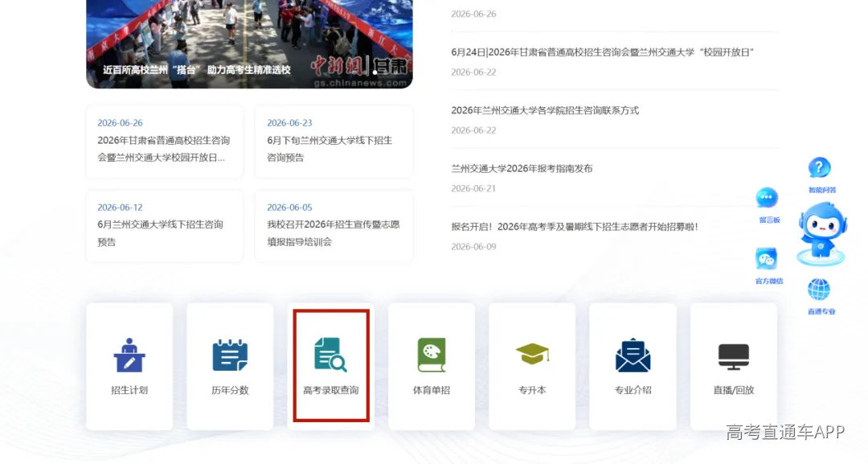Open the 招生宣传暨志愿填报指导培训会 card
868x464 pixels.
(334, 227)
